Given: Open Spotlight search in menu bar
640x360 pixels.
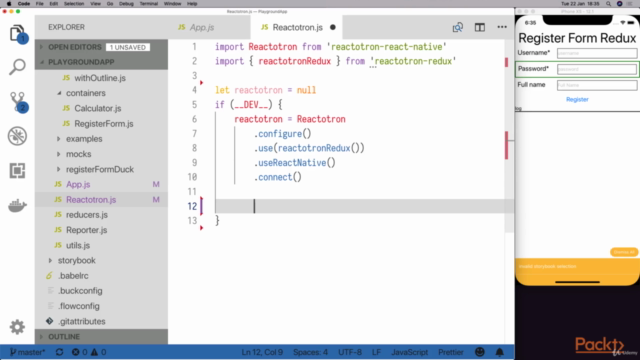Looking at the screenshot, I should [x=609, y=4].
